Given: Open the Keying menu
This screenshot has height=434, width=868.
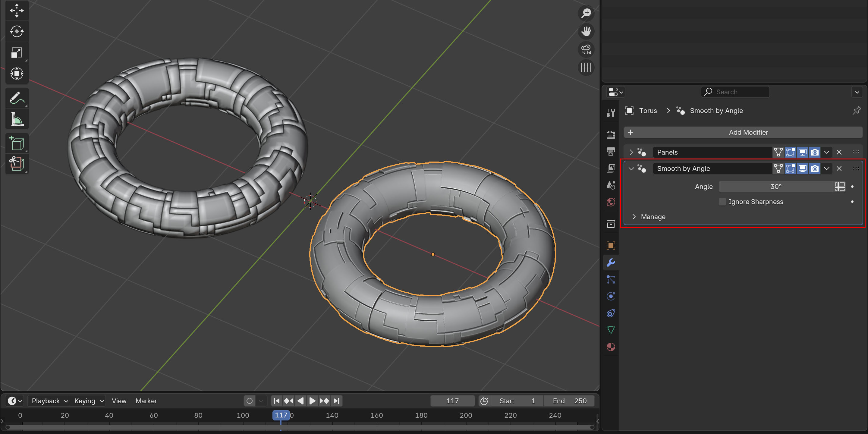Looking at the screenshot, I should (x=89, y=401).
